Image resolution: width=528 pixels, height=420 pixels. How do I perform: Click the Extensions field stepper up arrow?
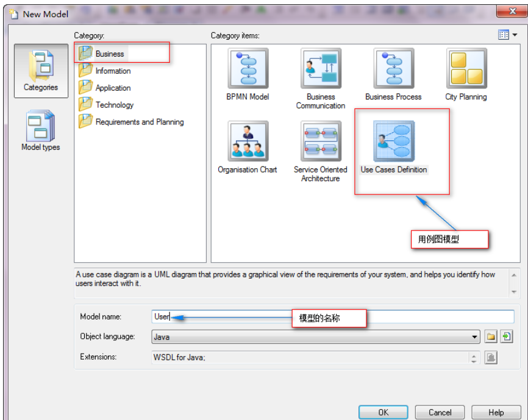pyautogui.click(x=474, y=355)
